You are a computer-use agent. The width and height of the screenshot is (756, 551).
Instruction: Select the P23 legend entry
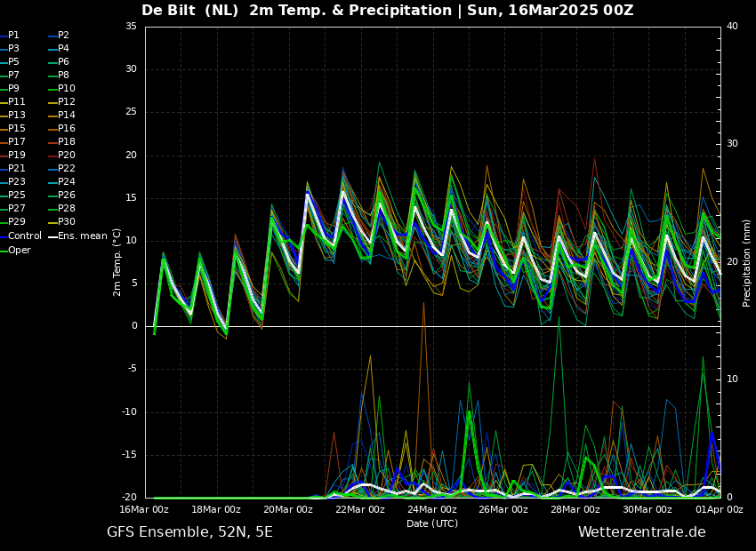coord(13,181)
